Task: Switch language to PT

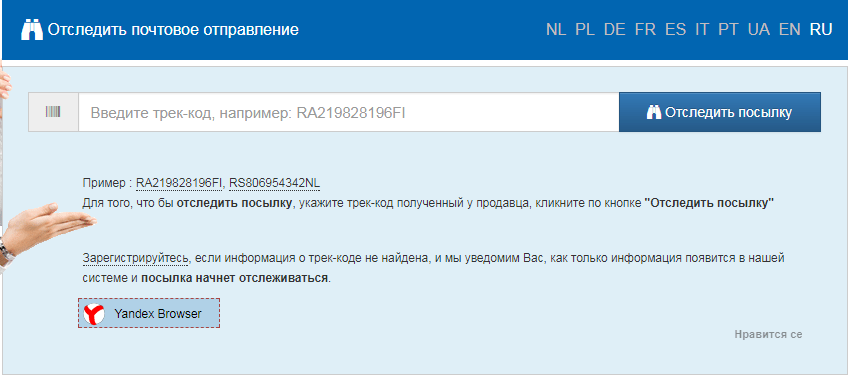Action: [728, 29]
